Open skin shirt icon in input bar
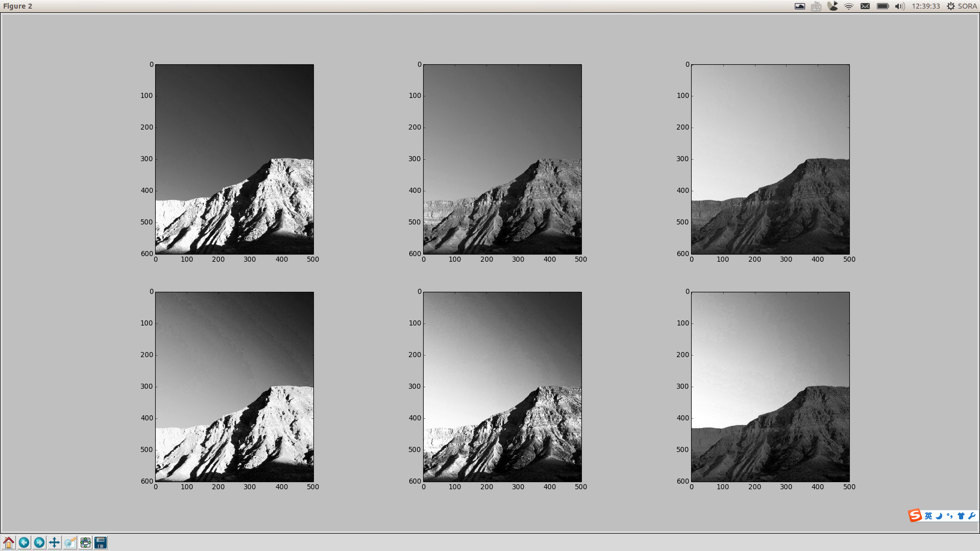 pos(961,516)
